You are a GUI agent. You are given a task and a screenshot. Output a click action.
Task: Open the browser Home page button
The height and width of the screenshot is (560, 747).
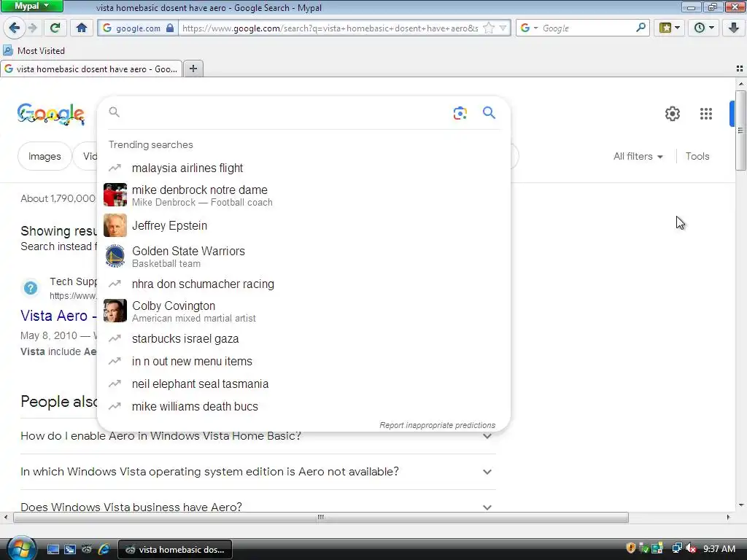point(82,28)
